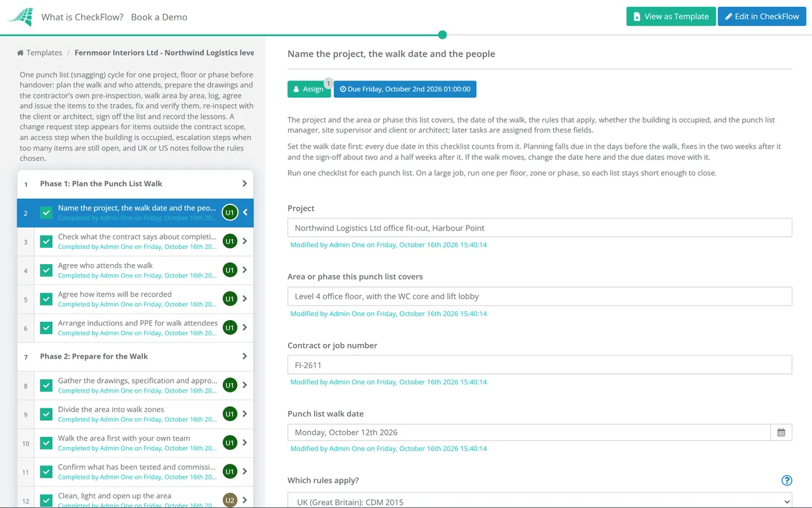The image size is (812, 508).
Task: Open Agree who attends the walk chevron
Action: pos(245,270)
